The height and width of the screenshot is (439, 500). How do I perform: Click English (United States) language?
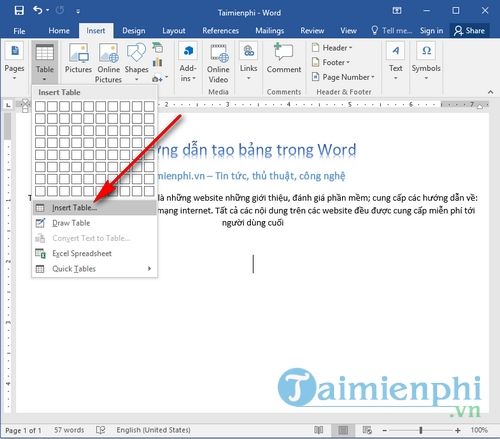point(153,430)
